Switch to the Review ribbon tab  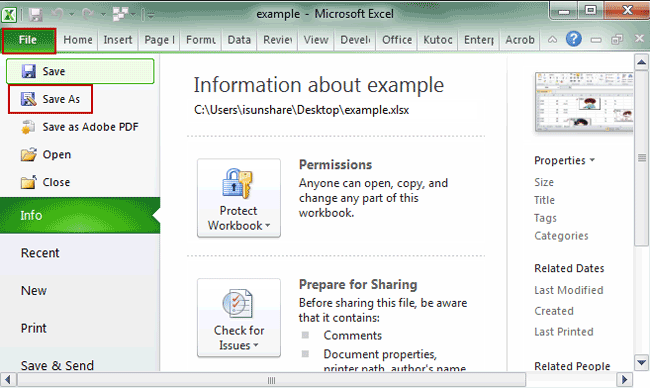tap(277, 40)
